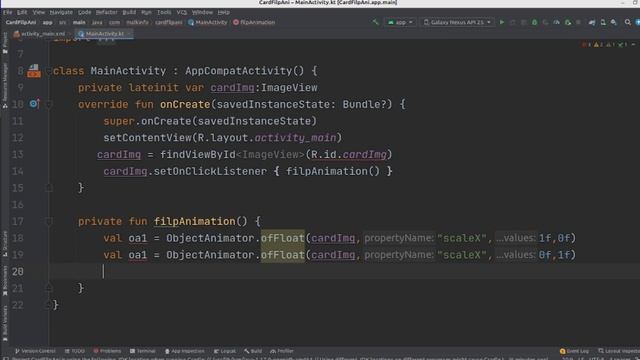Click the CardFlipAni breadcrumb

[21, 22]
